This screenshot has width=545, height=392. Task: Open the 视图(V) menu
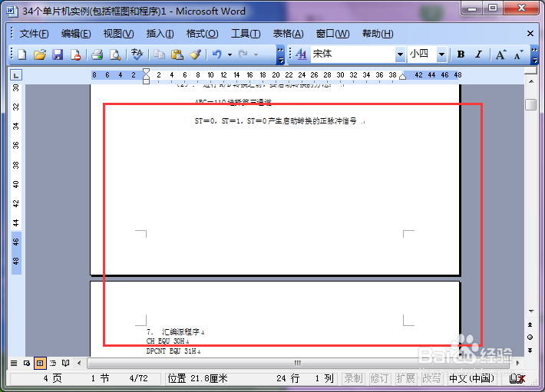118,34
